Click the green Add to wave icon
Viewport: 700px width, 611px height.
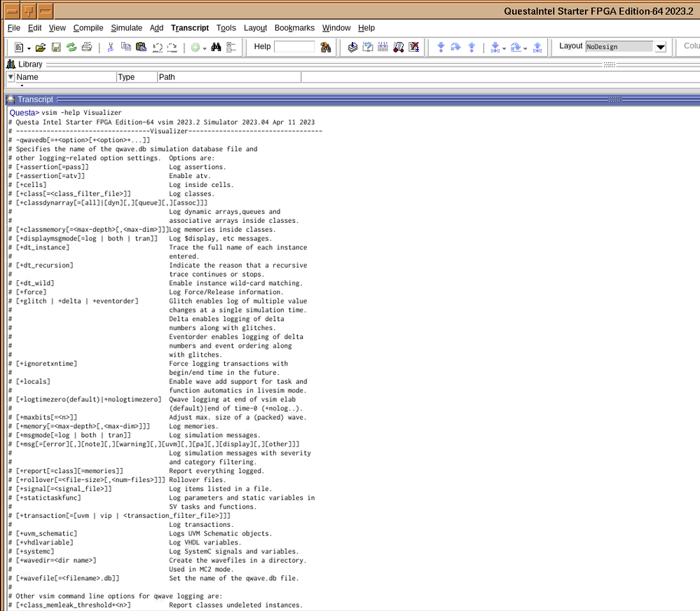click(x=195, y=47)
